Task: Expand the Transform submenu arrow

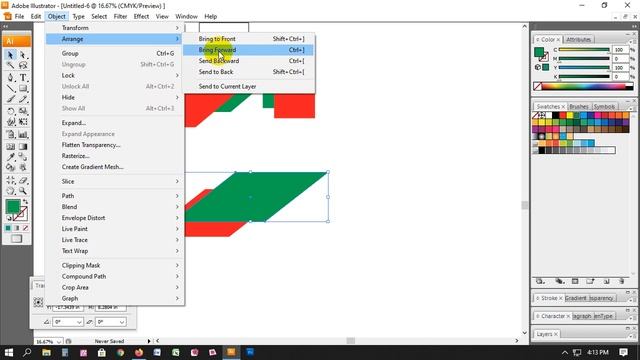Action: pyautogui.click(x=177, y=28)
